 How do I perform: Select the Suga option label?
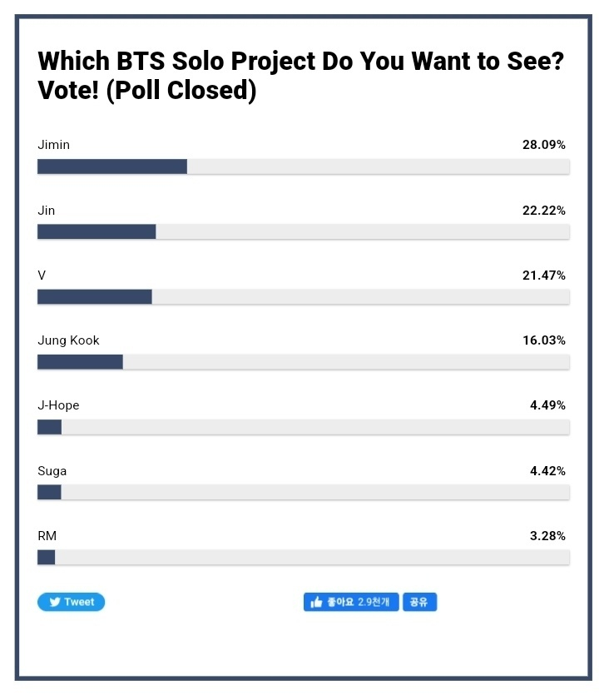coord(52,471)
